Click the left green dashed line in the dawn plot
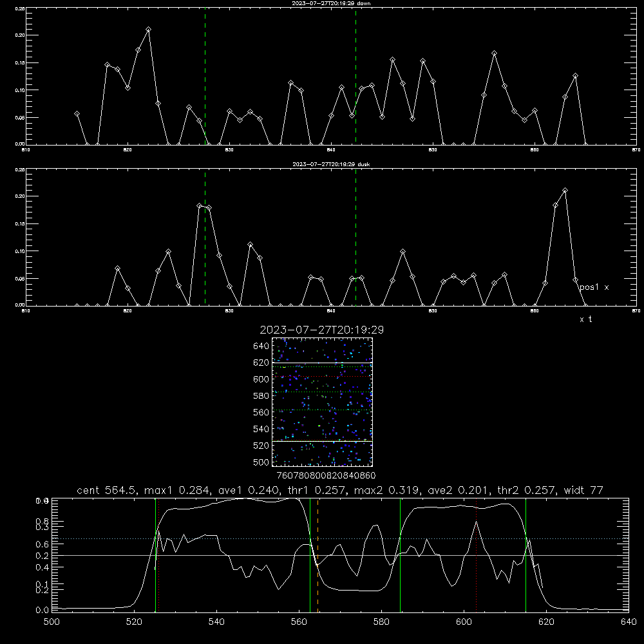 [205, 76]
